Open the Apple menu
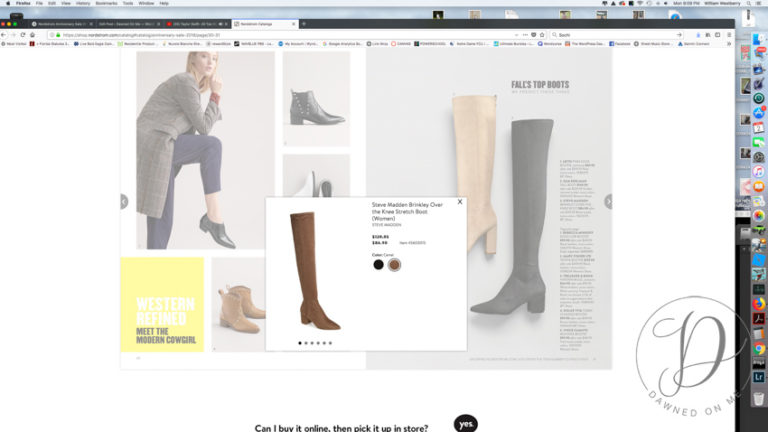The image size is (768, 432). click(x=8, y=3)
